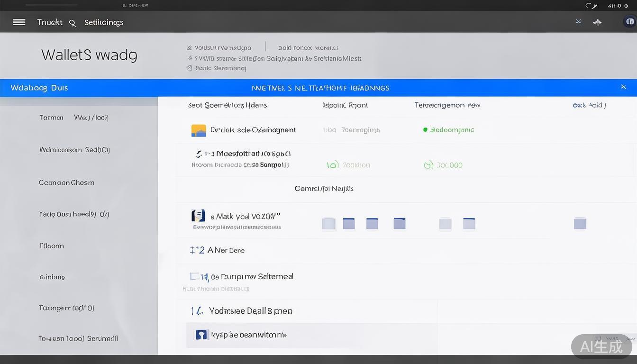Click the arrow-shaped icon in the top bar
This screenshot has width=637, height=364.
597,22
